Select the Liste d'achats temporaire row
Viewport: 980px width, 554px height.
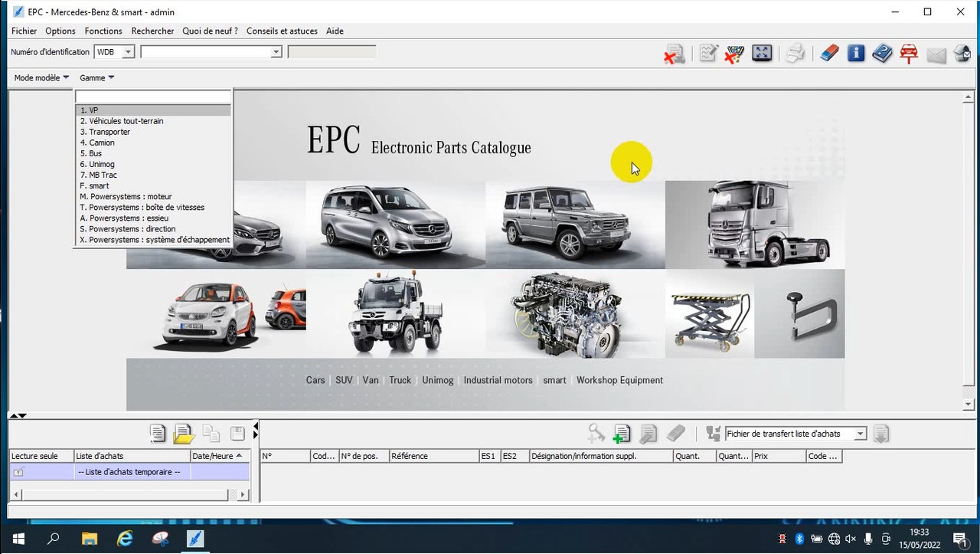pos(129,472)
